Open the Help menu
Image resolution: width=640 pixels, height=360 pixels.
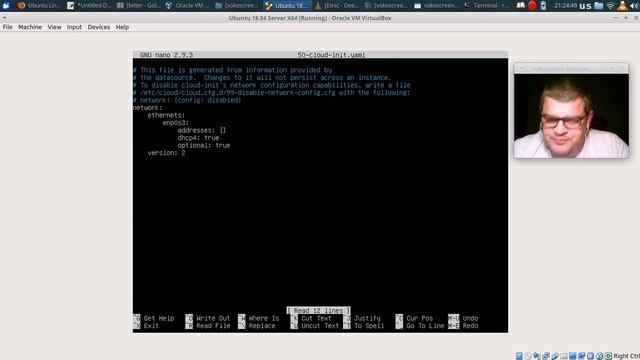[x=122, y=27]
